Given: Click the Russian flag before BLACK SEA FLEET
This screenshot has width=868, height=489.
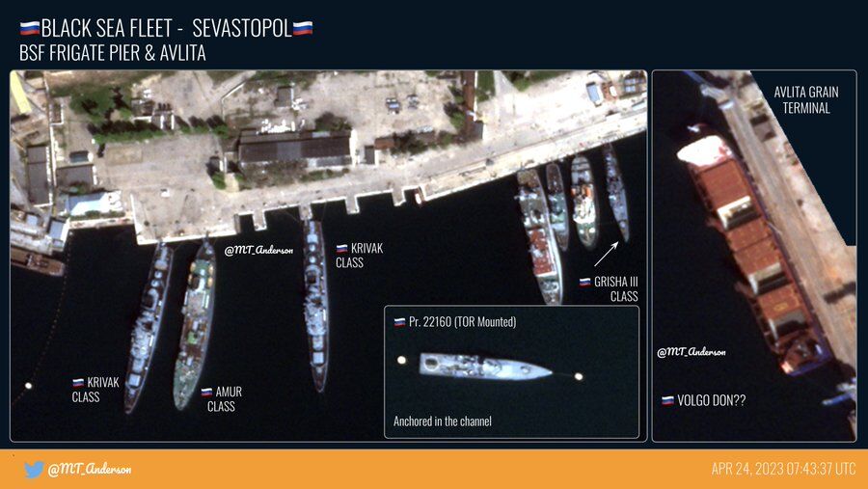Looking at the screenshot, I should (30, 28).
